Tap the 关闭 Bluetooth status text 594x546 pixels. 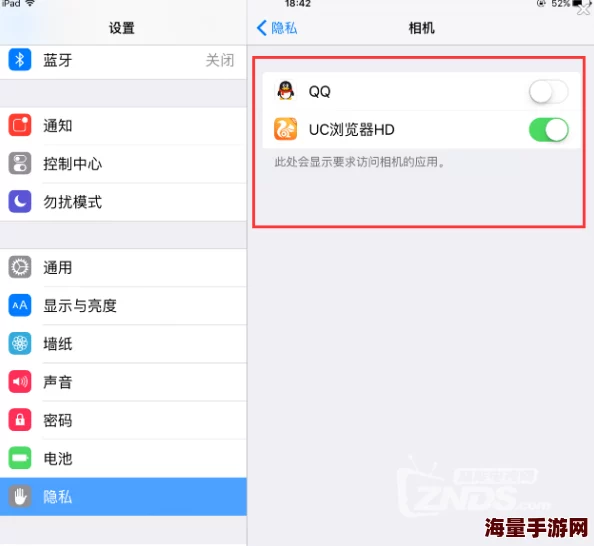(x=220, y=60)
